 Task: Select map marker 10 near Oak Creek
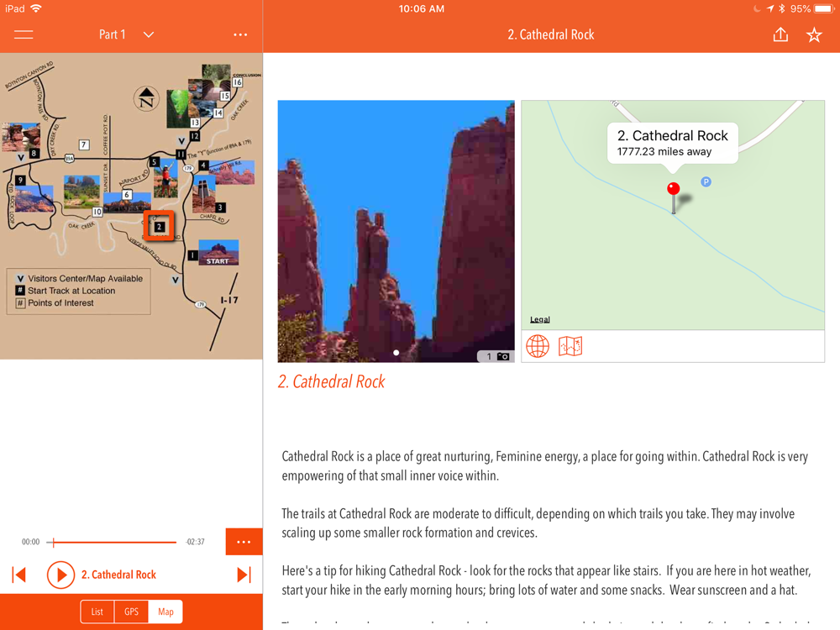coord(97,212)
